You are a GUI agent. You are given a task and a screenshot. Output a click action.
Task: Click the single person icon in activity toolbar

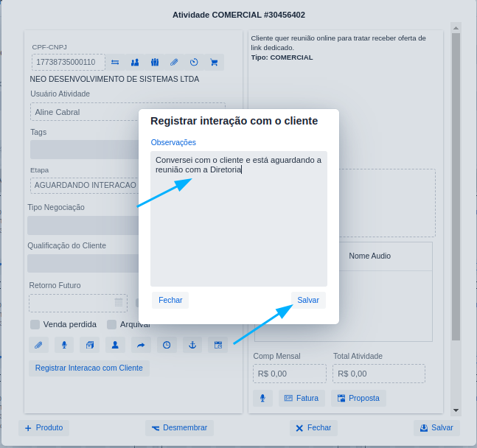[115, 345]
